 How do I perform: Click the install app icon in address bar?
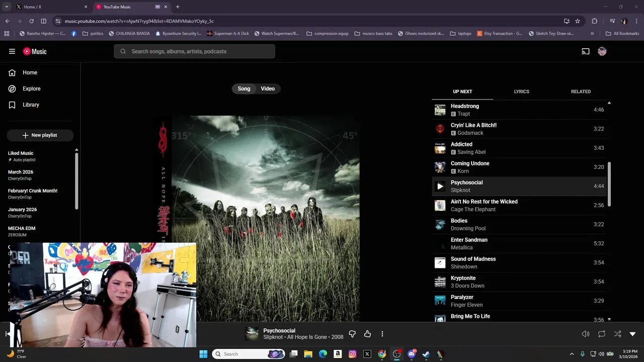[567, 21]
